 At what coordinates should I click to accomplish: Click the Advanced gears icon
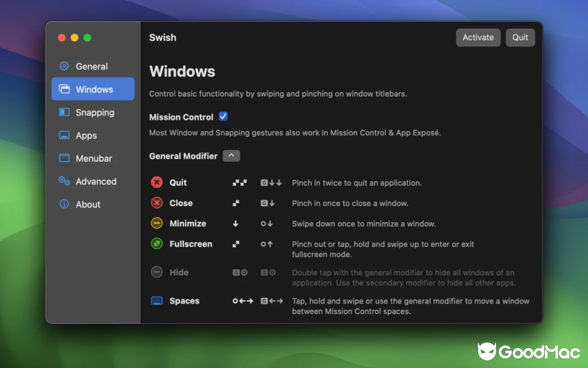tap(63, 181)
